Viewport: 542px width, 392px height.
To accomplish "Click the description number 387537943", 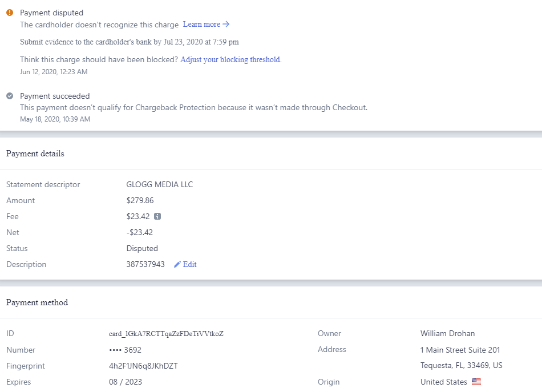I will point(145,264).
